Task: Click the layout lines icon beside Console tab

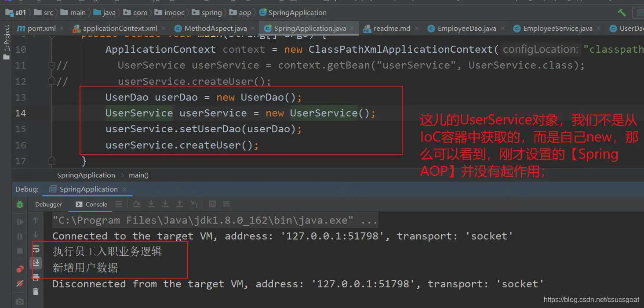Action: 119,204
